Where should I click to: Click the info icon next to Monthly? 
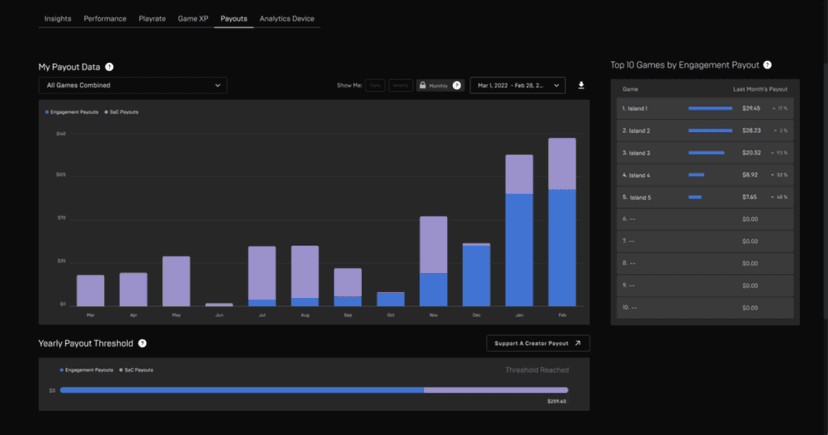(x=457, y=85)
